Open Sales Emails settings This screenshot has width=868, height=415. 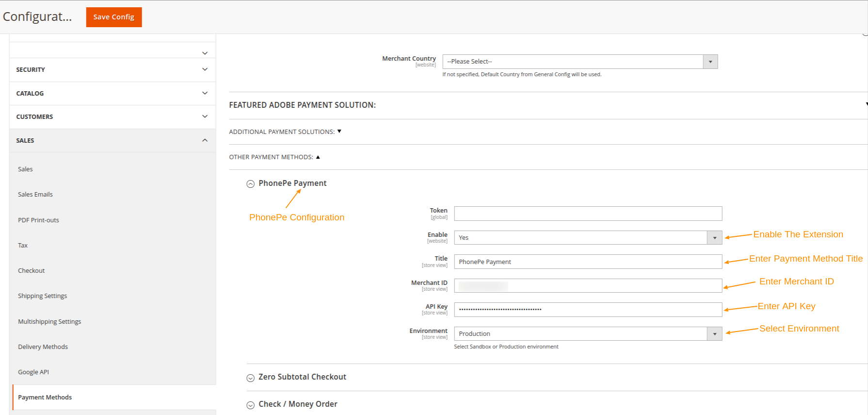[35, 195]
